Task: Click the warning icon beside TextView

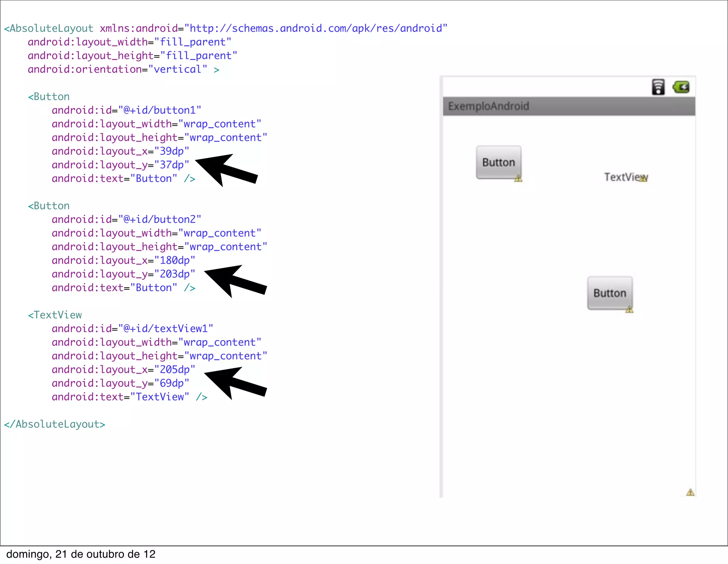Action: [x=643, y=179]
